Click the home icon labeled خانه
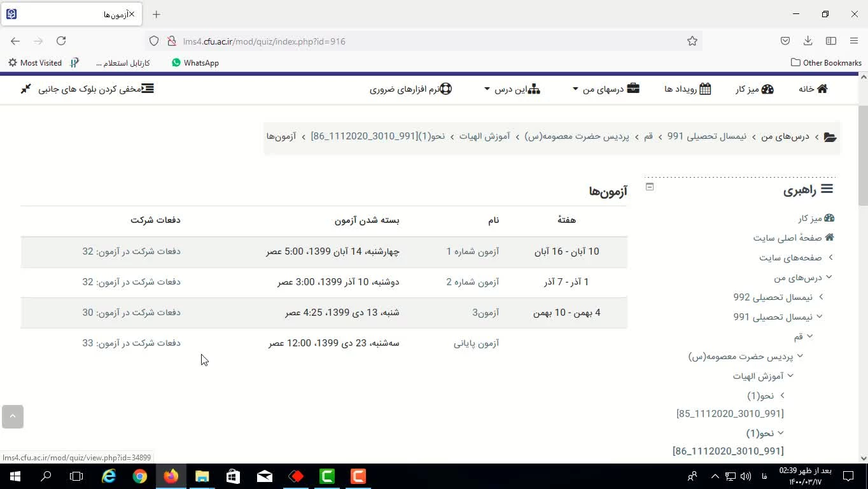Viewport: 868px width, 489px height. tap(813, 89)
